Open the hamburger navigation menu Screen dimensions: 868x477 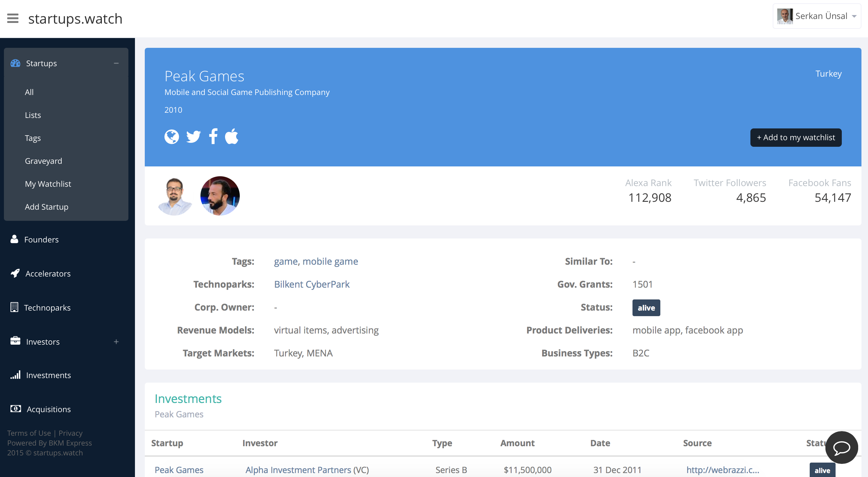click(13, 19)
